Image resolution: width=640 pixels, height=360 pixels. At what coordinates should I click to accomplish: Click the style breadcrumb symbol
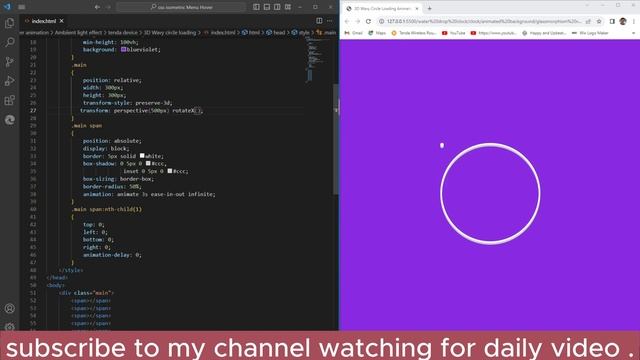[300, 33]
